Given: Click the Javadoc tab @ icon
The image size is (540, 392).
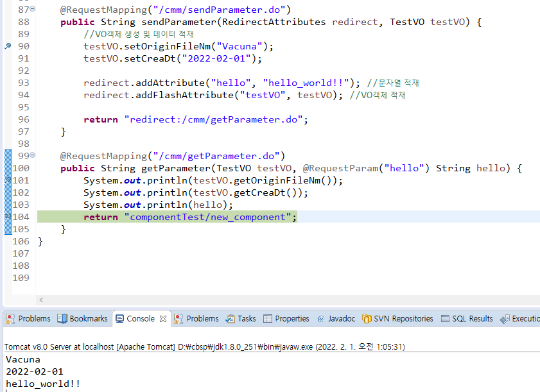Looking at the screenshot, I should click(320, 319).
